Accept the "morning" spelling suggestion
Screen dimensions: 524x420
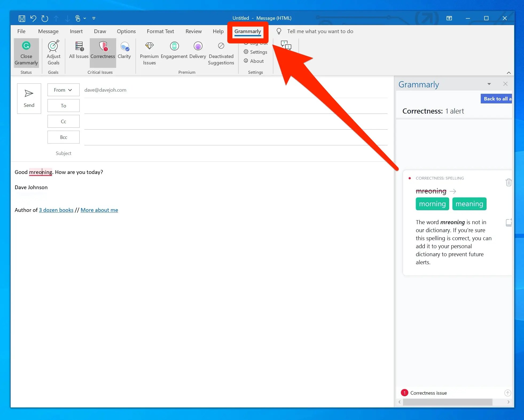click(432, 204)
